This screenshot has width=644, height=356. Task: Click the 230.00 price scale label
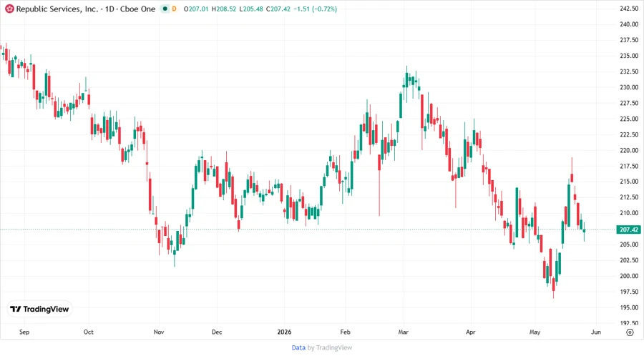[x=629, y=87]
